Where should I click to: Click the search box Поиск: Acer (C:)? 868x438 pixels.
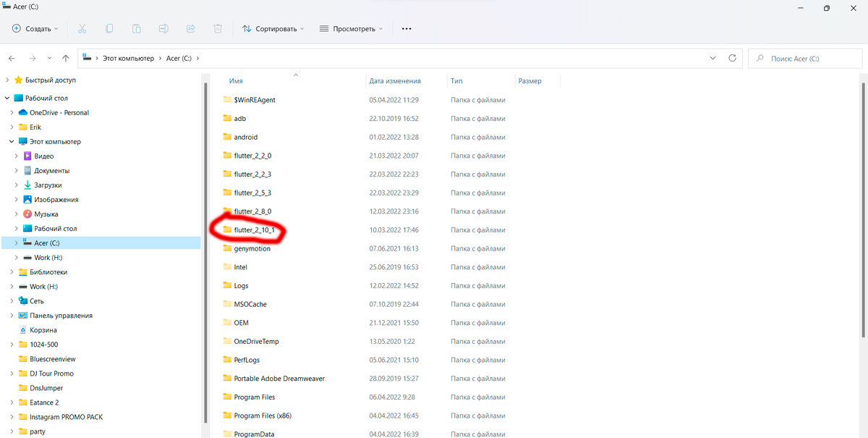[805, 58]
